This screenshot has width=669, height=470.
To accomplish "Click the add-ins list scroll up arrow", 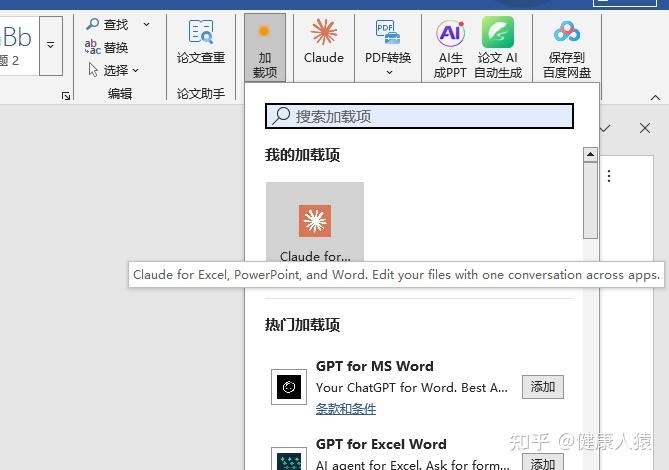I will point(590,154).
